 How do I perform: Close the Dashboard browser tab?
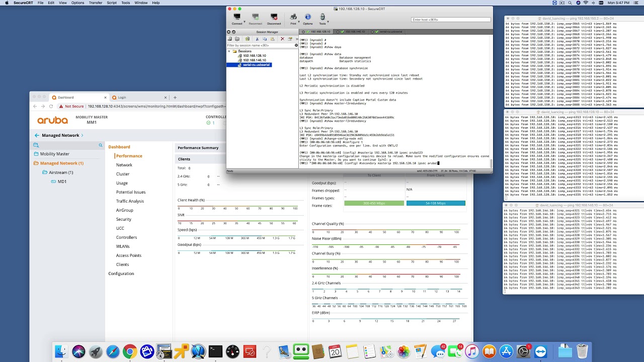point(106,97)
